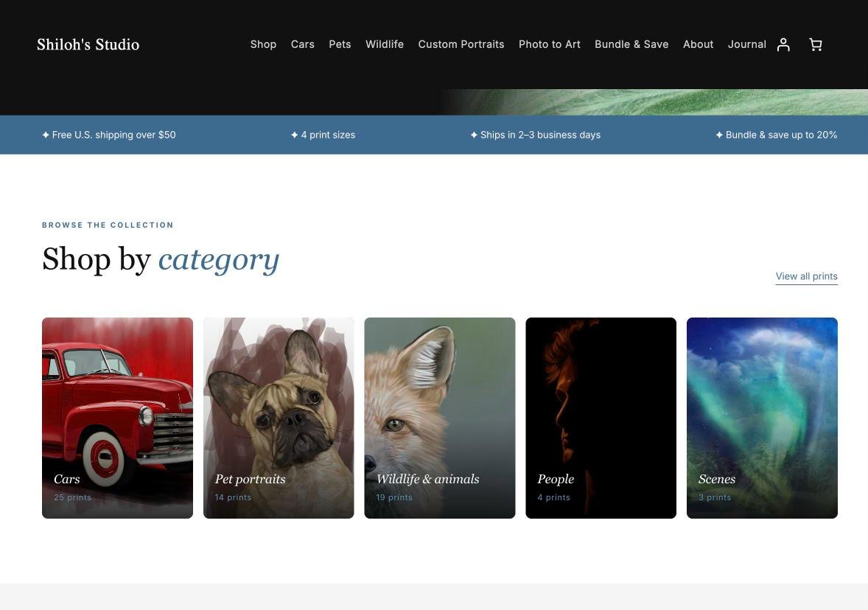The width and height of the screenshot is (868, 610).
Task: Click the 4 print sizes text
Action: coord(323,135)
